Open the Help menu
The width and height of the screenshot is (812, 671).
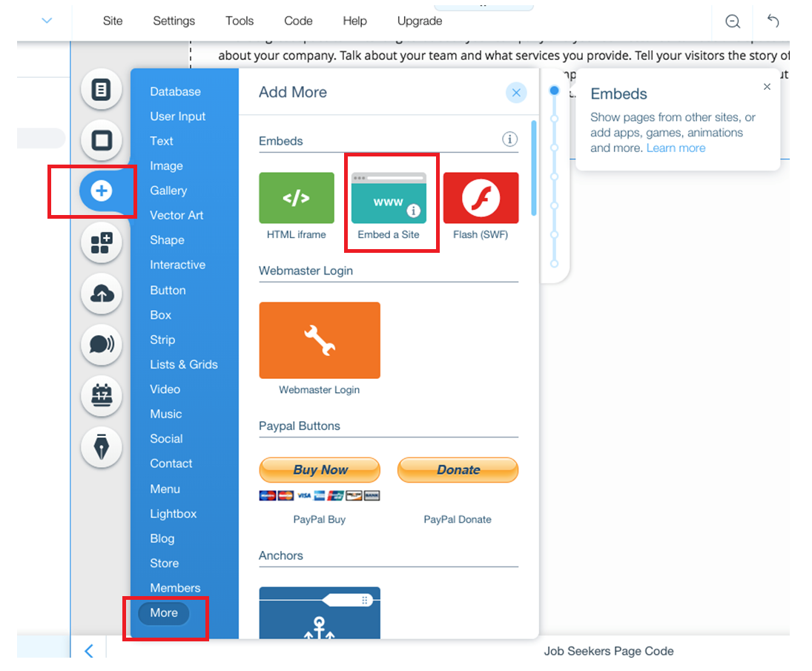click(x=354, y=22)
